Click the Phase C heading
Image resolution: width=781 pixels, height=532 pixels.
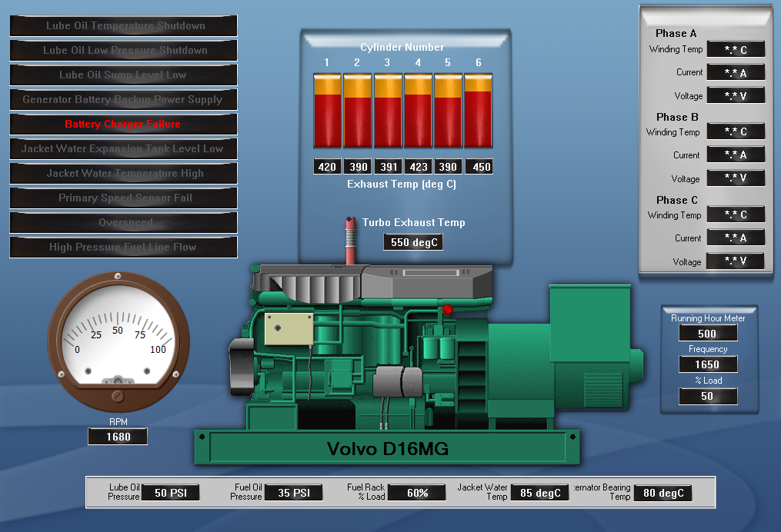tap(677, 200)
